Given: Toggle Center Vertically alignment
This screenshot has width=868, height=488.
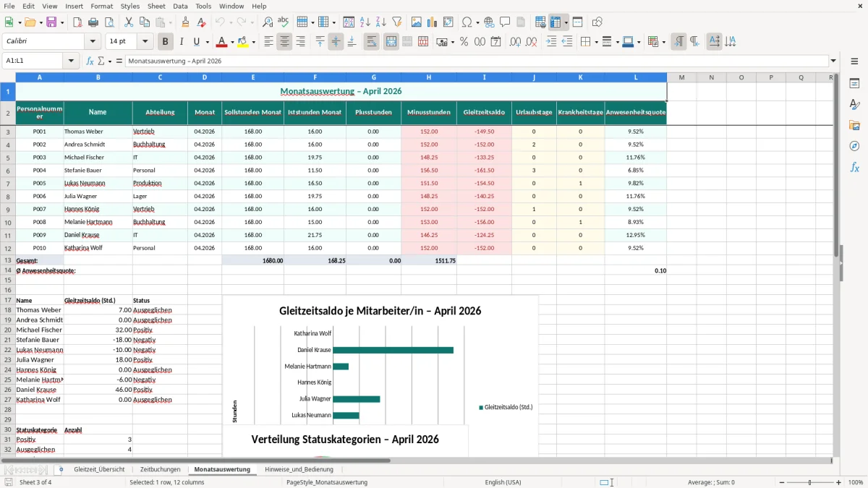Looking at the screenshot, I should point(336,42).
